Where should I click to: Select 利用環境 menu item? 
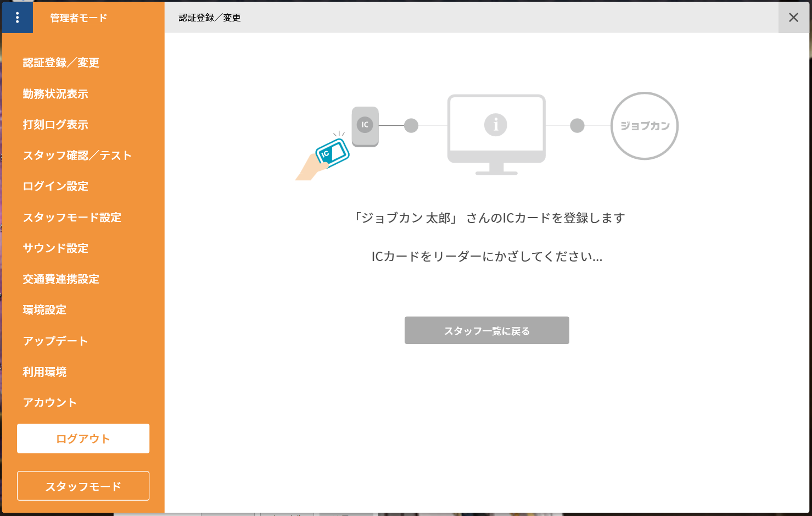tap(44, 372)
